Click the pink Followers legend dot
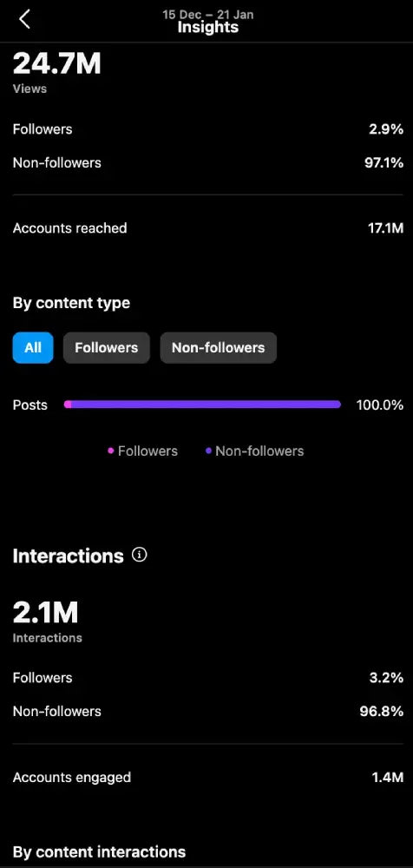Screen dimensions: 413x868 click(110, 451)
